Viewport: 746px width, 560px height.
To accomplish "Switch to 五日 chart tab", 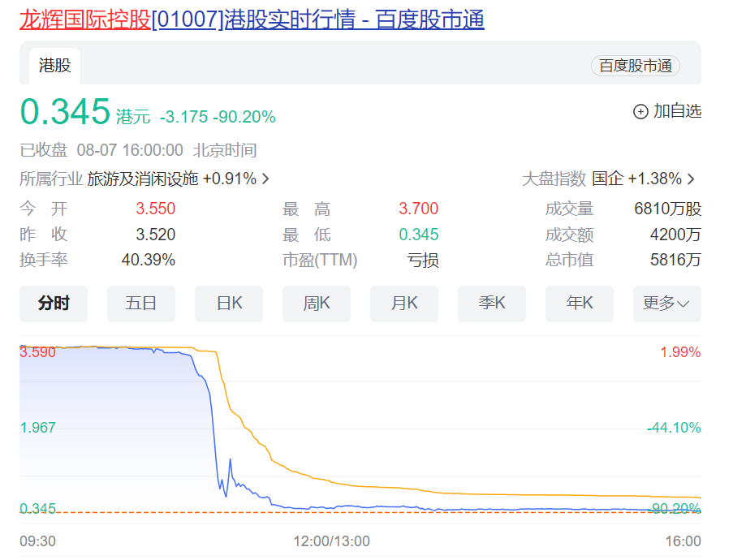I will pyautogui.click(x=141, y=304).
